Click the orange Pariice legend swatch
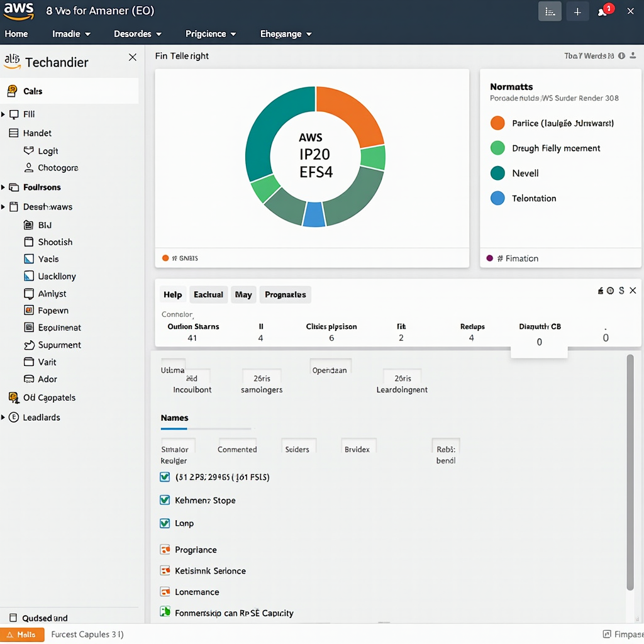The width and height of the screenshot is (644, 644). click(497, 123)
